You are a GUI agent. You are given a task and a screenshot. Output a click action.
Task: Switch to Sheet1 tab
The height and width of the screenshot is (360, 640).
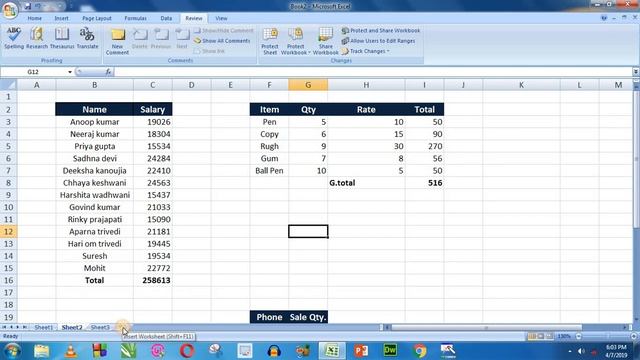pyautogui.click(x=43, y=327)
